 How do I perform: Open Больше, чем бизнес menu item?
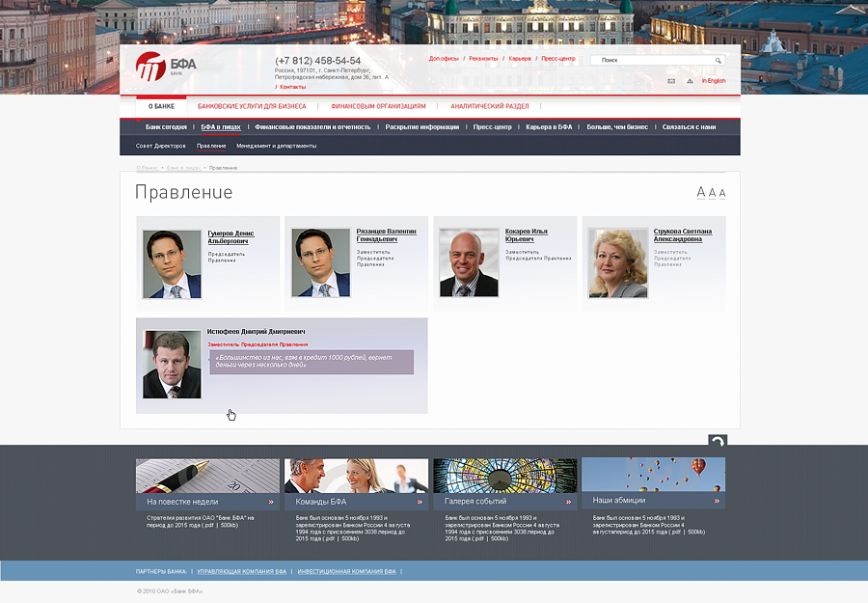(x=617, y=127)
